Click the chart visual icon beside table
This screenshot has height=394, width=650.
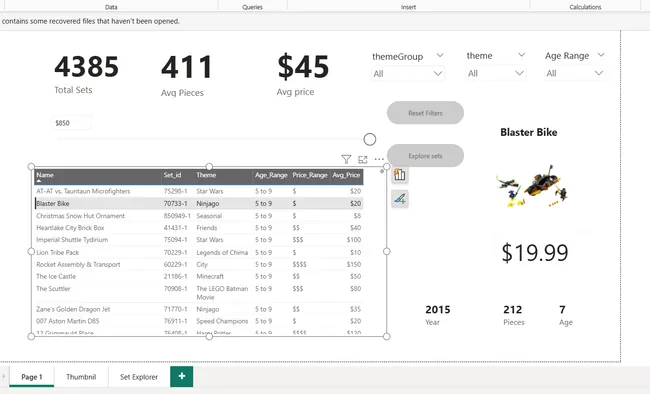[400, 175]
